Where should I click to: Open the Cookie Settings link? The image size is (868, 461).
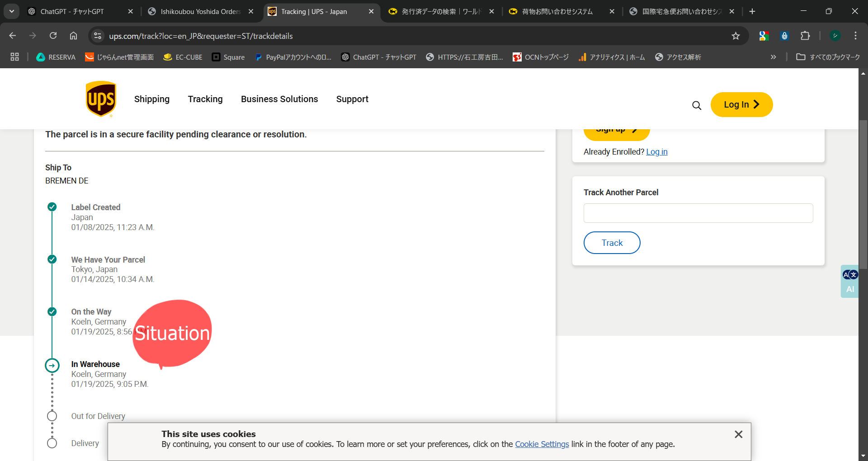(542, 444)
